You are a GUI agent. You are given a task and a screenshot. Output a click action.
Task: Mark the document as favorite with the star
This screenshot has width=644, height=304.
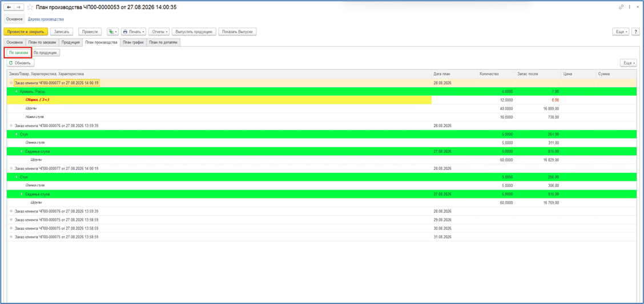click(x=30, y=7)
